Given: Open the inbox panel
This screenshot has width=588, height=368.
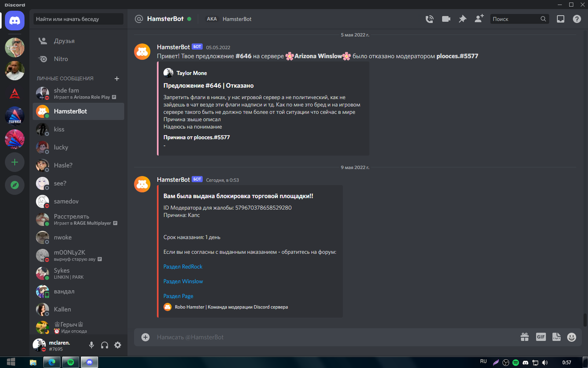Looking at the screenshot, I should [x=560, y=19].
